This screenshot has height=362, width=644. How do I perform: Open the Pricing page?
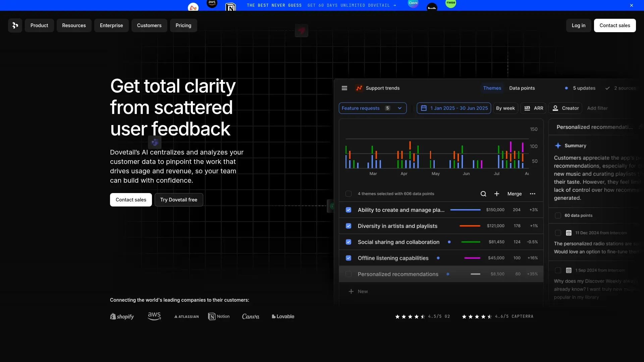coord(183,25)
